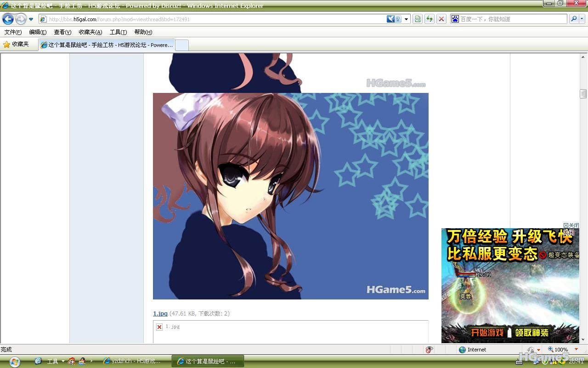
Task: Launch Internet Explorer from quick launch
Action: tap(38, 361)
